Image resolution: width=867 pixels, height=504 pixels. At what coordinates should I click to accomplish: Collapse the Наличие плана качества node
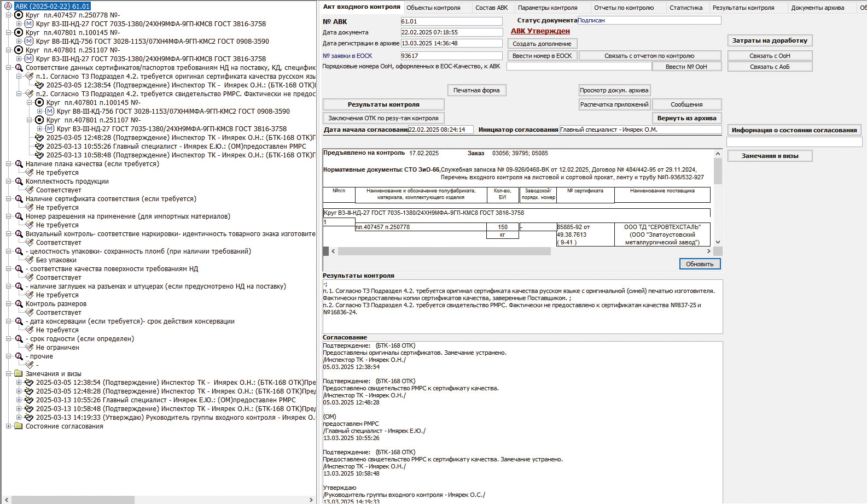(9, 164)
